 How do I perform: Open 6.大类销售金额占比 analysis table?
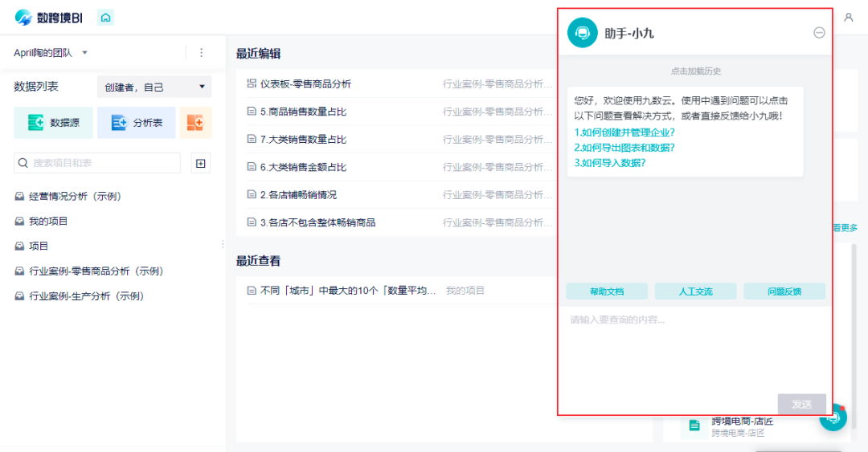tap(303, 167)
